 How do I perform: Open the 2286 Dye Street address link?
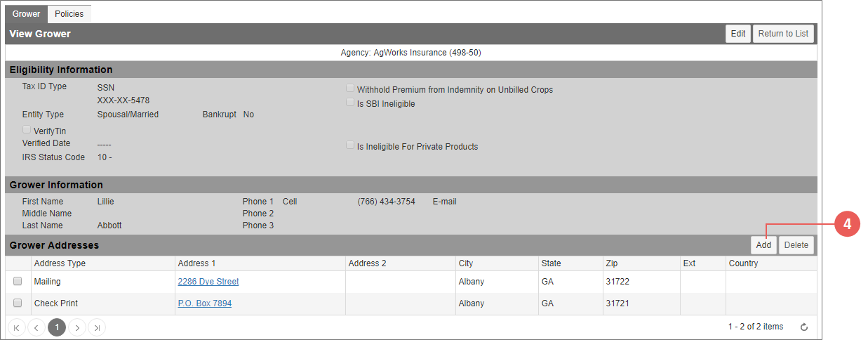(x=208, y=282)
